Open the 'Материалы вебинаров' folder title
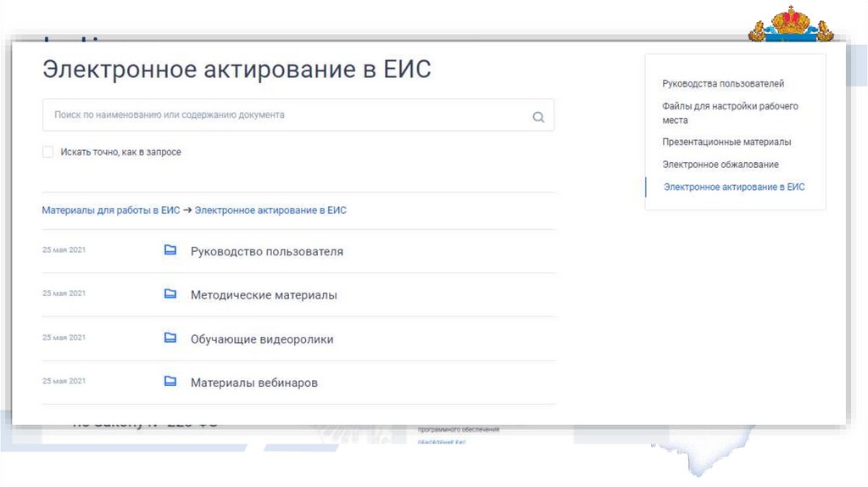 [254, 383]
